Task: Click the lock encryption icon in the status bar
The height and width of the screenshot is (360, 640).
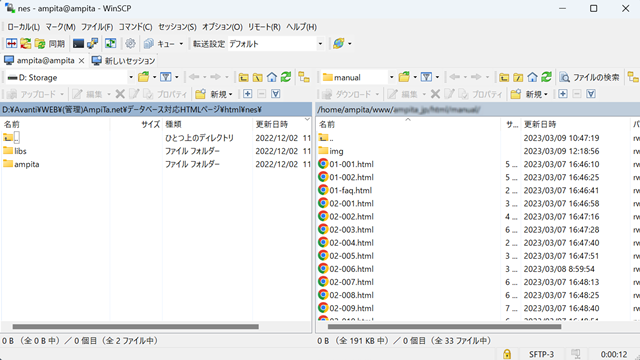Action: click(x=507, y=354)
